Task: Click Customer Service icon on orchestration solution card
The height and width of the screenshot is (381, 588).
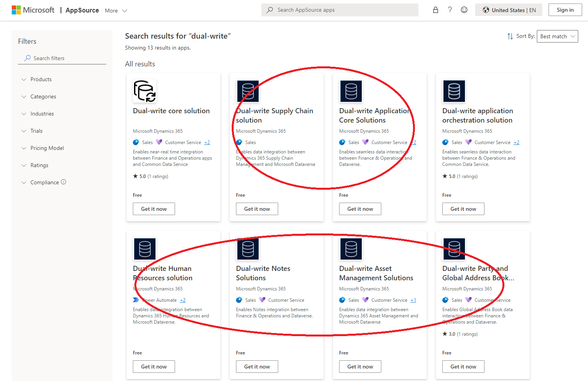Action: pyautogui.click(x=468, y=142)
